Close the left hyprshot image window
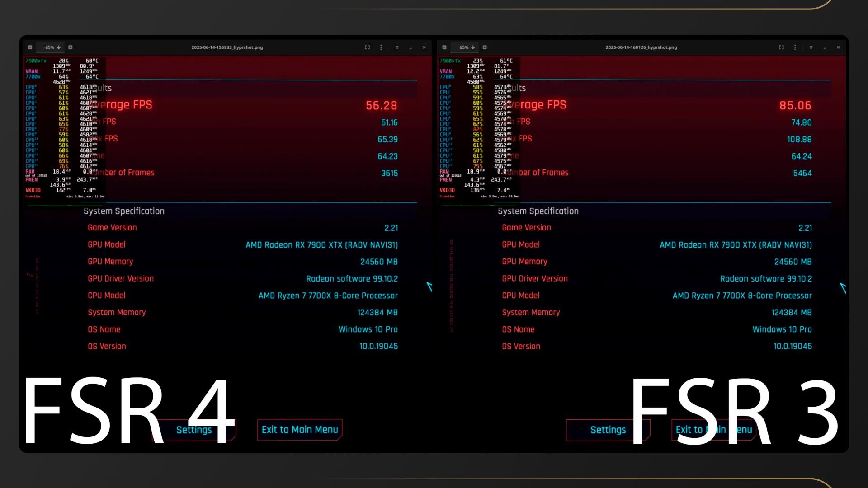The width and height of the screenshot is (868, 488). [x=424, y=47]
